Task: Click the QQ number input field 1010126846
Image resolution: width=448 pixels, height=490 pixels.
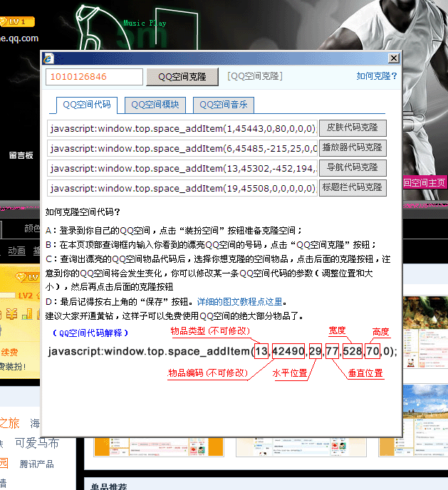Action: 94,77
